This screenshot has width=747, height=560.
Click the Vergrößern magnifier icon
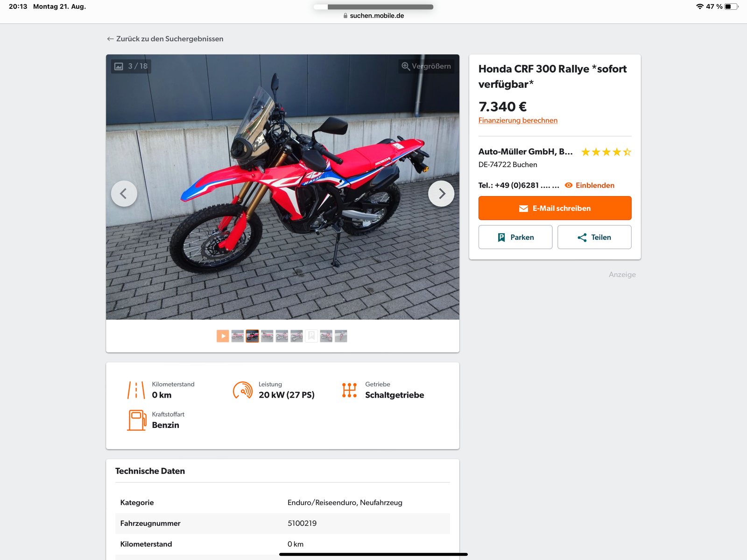(x=406, y=66)
